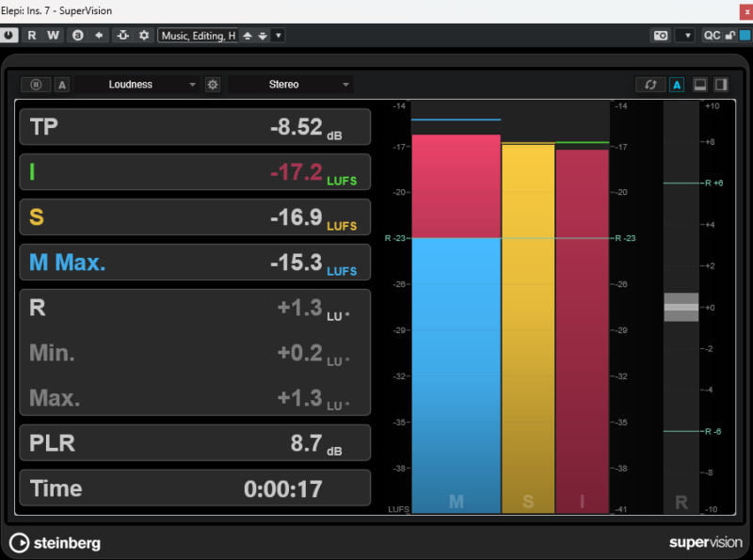This screenshot has height=560, width=753.
Task: Reset the measured values with the loop-arrows icon
Action: click(x=650, y=85)
